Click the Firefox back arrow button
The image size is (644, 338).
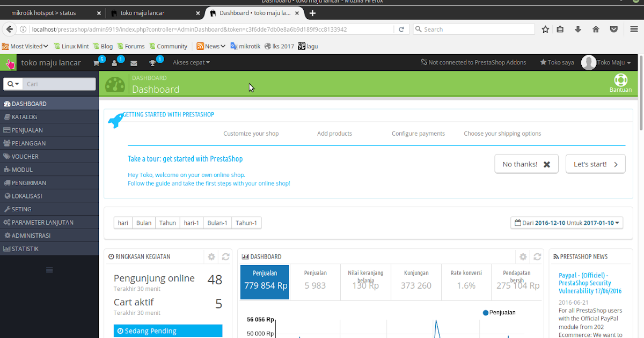(x=9, y=30)
